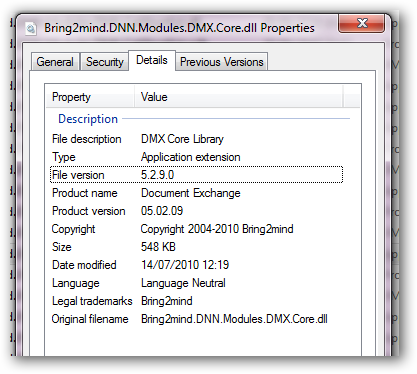Click the 5.2.9.0 version value
Viewport: 417px width, 374px height.
click(157, 175)
